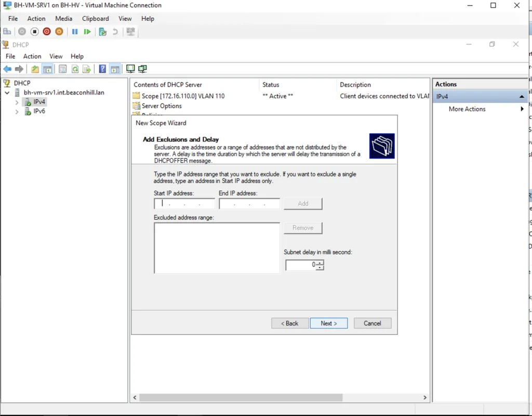Proceed with the Next button

329,323
